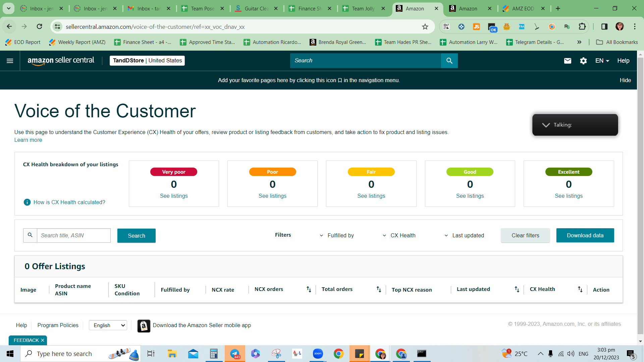Expand the Last updated filter dropdown
This screenshot has width=644, height=362.
coord(464,235)
